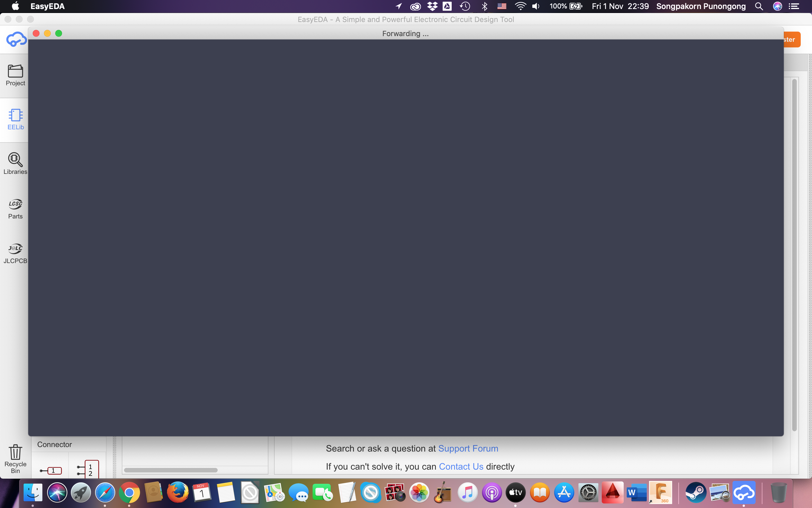Open the Time Machine menu bar icon
This screenshot has height=508, width=812.
(465, 6)
